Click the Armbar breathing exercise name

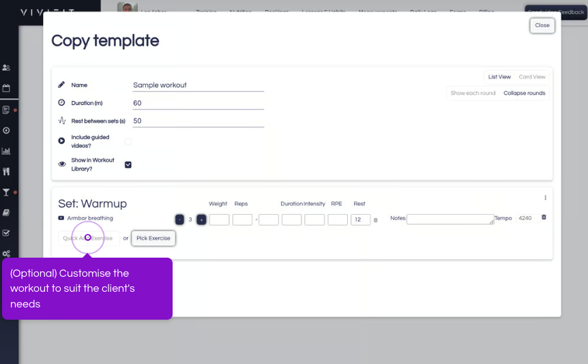[90, 218]
